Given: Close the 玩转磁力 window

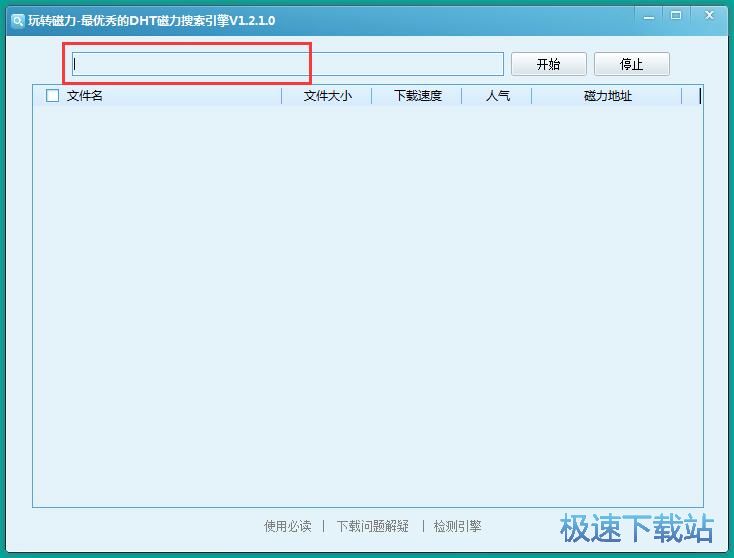Looking at the screenshot, I should point(709,15).
